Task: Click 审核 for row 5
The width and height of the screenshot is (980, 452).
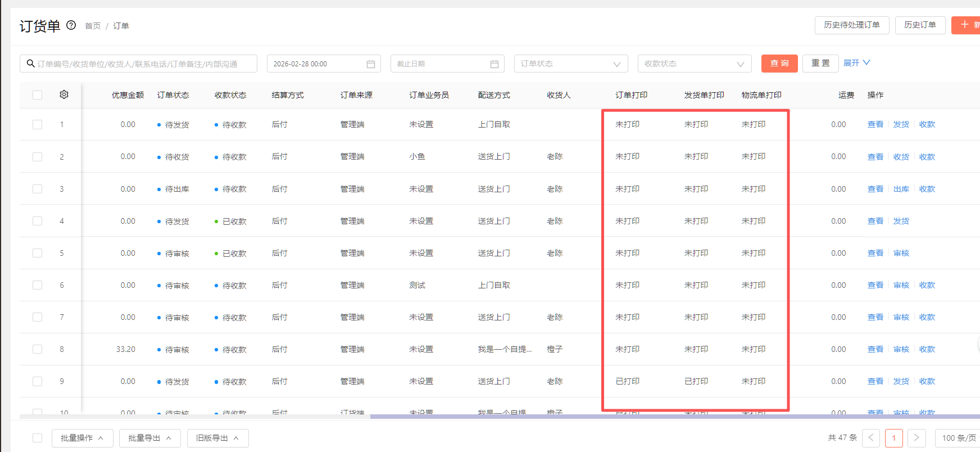Action: click(901, 253)
